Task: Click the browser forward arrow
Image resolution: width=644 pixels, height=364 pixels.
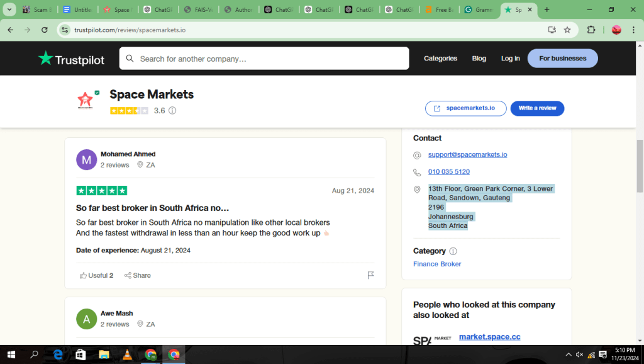Action: [28, 30]
